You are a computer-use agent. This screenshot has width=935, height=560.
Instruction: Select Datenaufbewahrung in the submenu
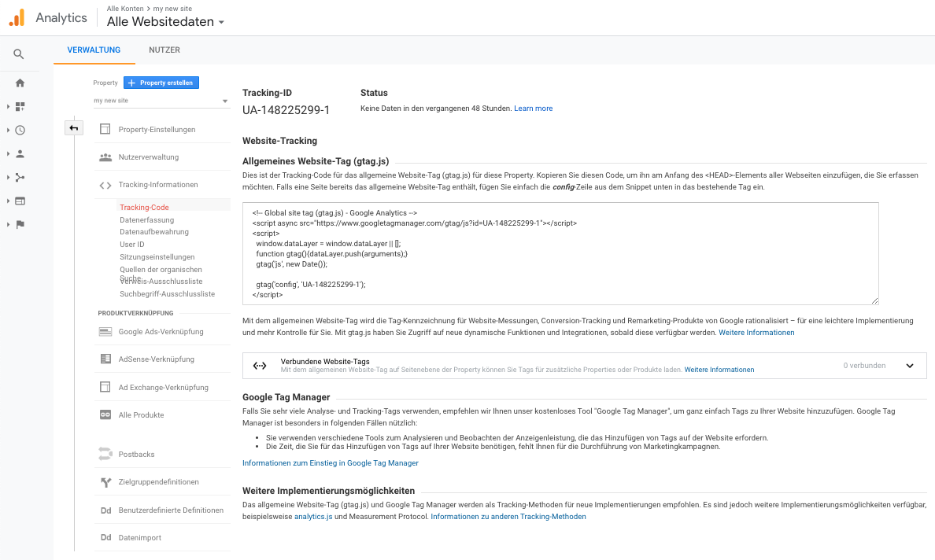153,232
